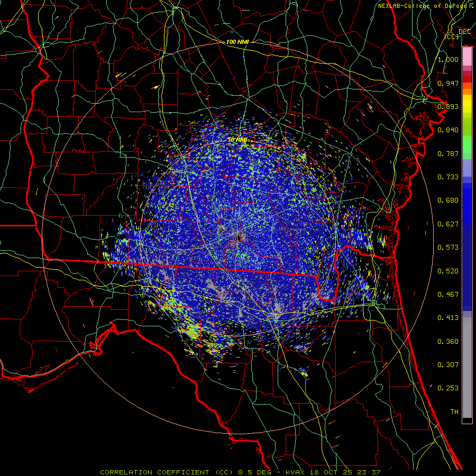The height and width of the screenshot is (476, 476).
Task: Click the pink segment of the color bar
Action: coord(467,57)
